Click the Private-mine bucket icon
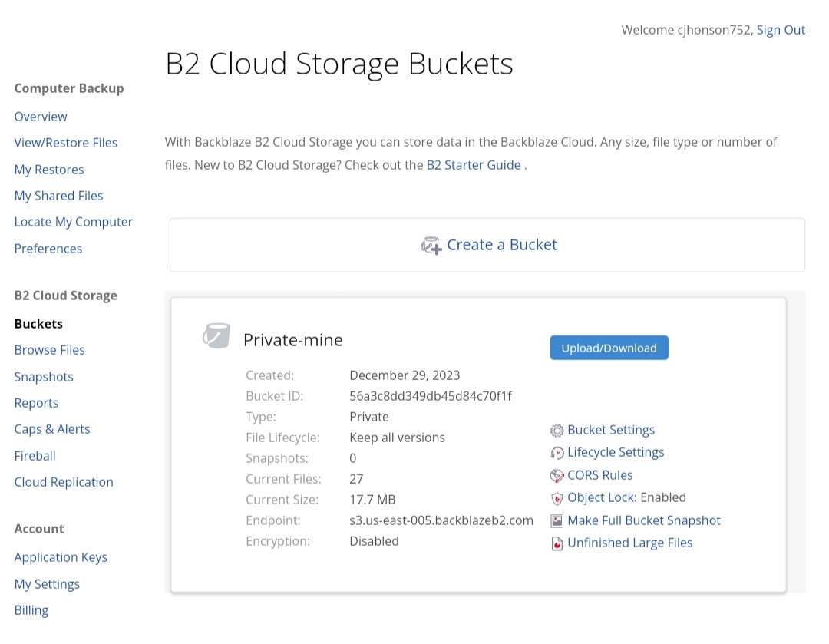The image size is (829, 644). tap(216, 335)
